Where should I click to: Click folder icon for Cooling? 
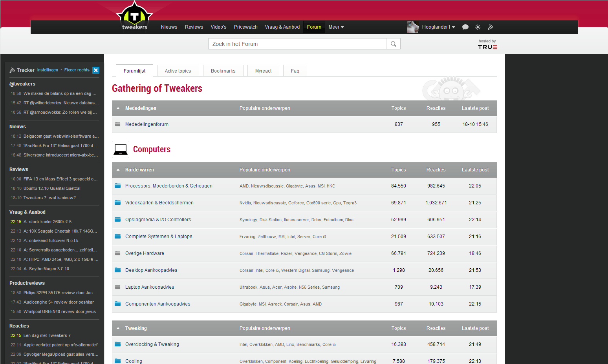tap(117, 361)
